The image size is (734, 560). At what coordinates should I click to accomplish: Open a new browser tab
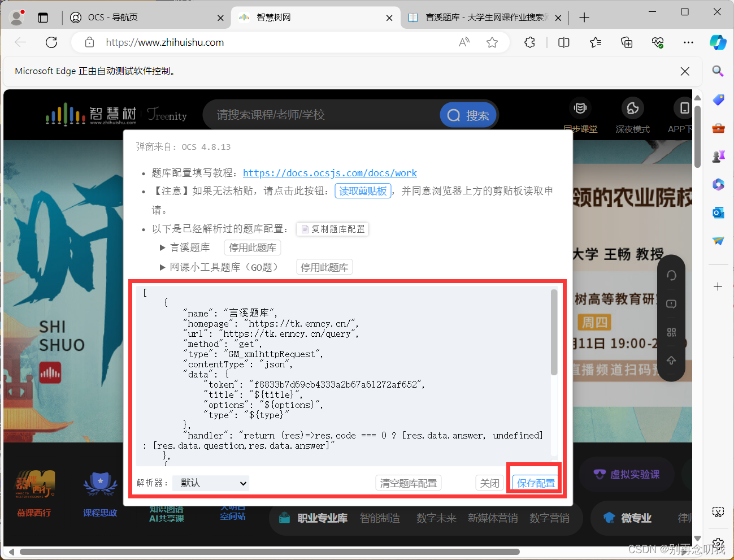click(x=584, y=18)
